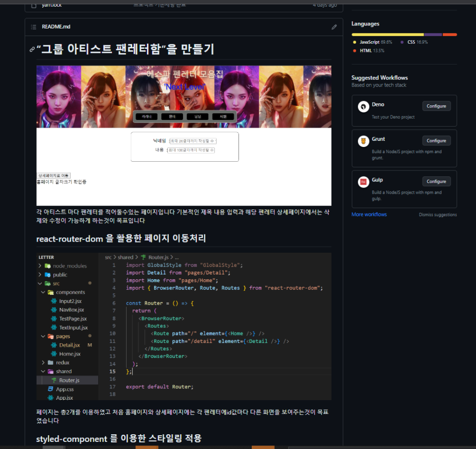The width and height of the screenshot is (476, 449).
Task: Click the 'Test your Deno project' description
Action: (393, 117)
